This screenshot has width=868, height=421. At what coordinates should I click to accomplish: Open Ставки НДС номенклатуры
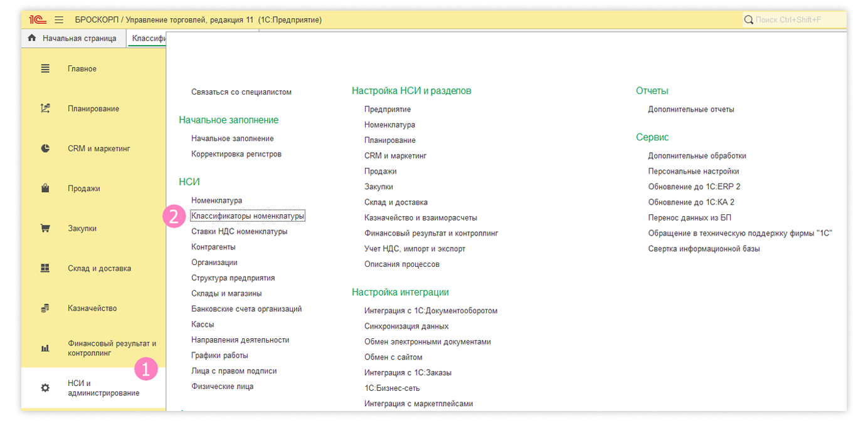[240, 231]
